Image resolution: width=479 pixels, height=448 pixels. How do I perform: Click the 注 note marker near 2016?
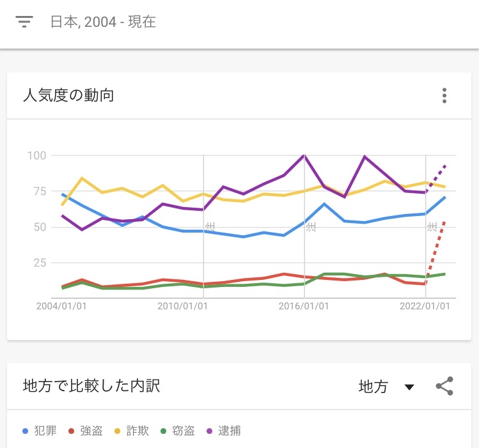[x=311, y=227]
